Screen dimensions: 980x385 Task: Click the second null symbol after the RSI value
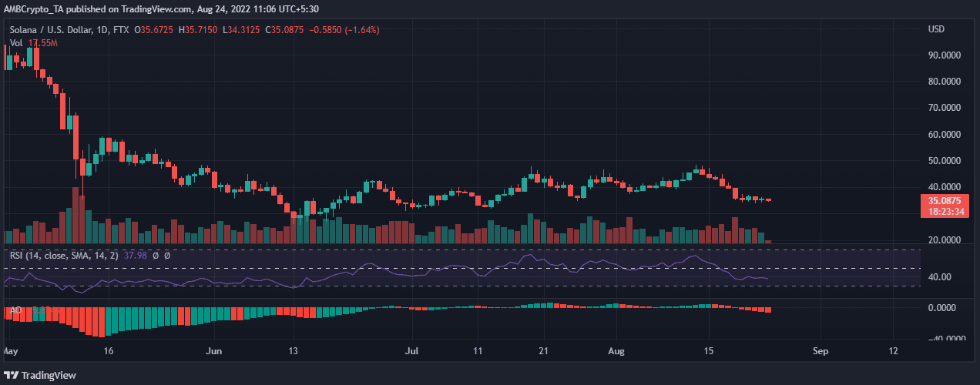point(166,256)
